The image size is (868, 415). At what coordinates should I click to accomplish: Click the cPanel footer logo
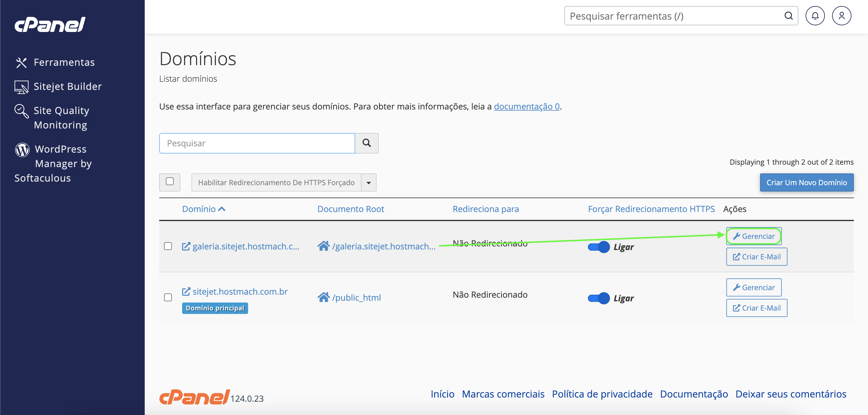coord(195,397)
